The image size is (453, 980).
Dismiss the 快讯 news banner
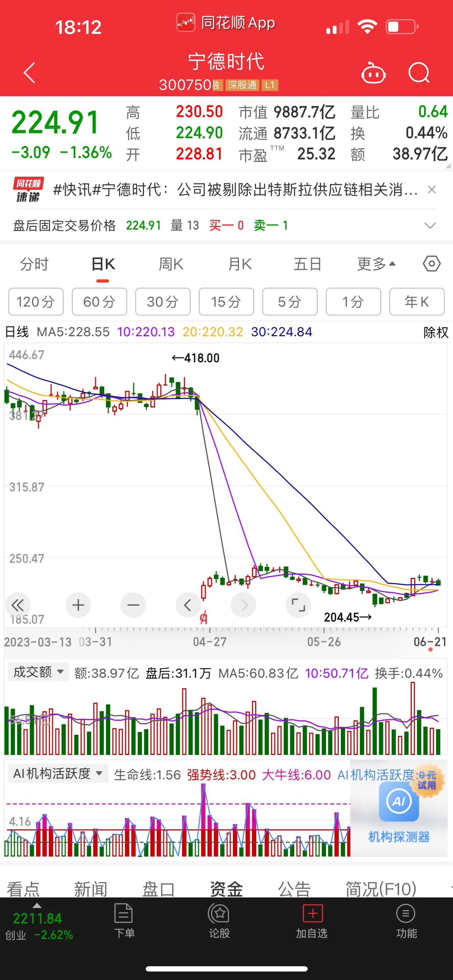tap(432, 189)
